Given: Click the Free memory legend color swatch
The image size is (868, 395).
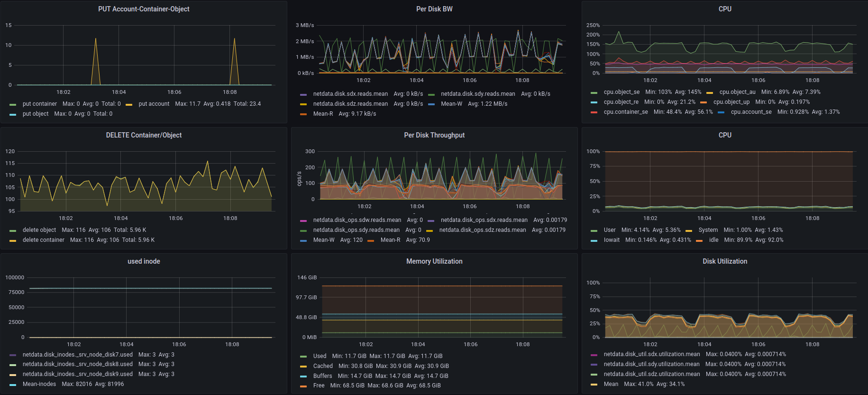Looking at the screenshot, I should (x=303, y=386).
